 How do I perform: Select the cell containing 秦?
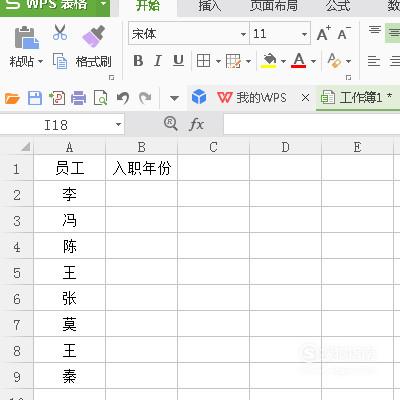[x=69, y=376]
